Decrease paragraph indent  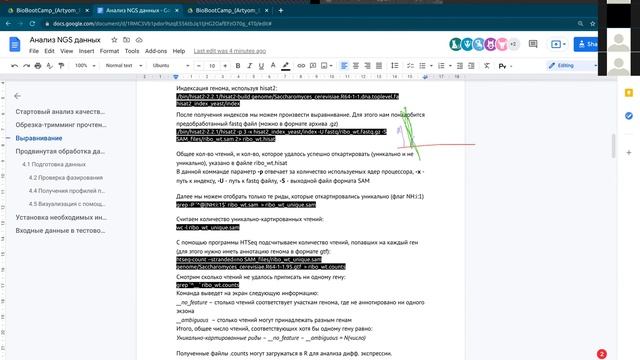[460, 66]
